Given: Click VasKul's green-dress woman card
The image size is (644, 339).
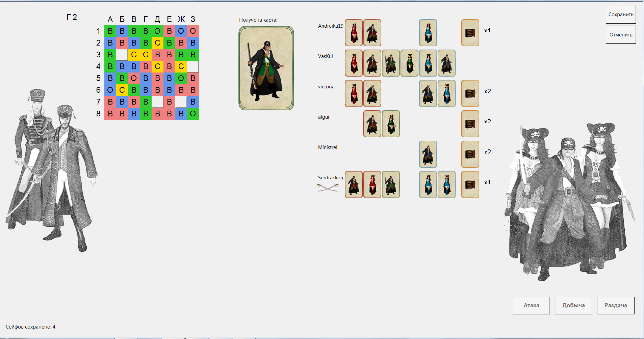Looking at the screenshot, I should click(x=409, y=63).
